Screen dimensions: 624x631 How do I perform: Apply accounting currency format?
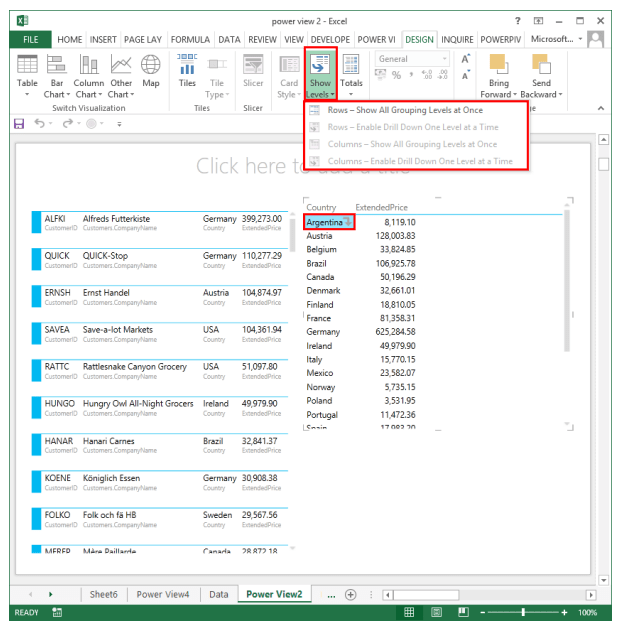[x=380, y=75]
